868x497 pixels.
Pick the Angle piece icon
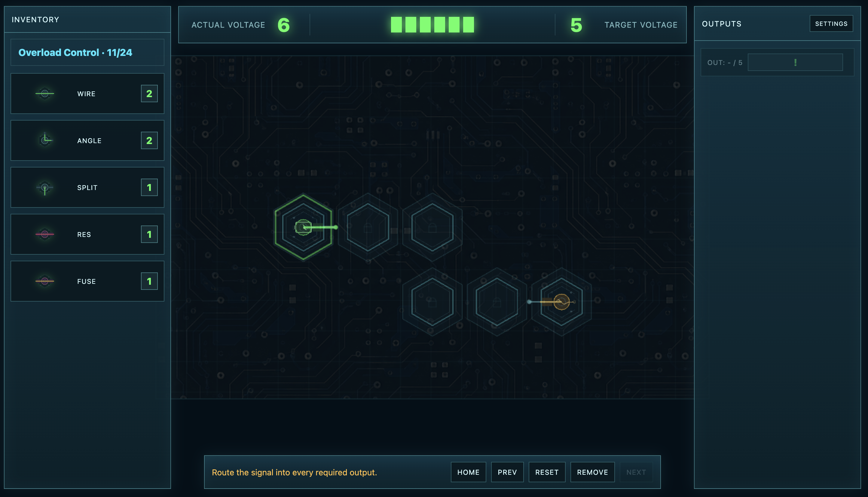click(x=45, y=140)
